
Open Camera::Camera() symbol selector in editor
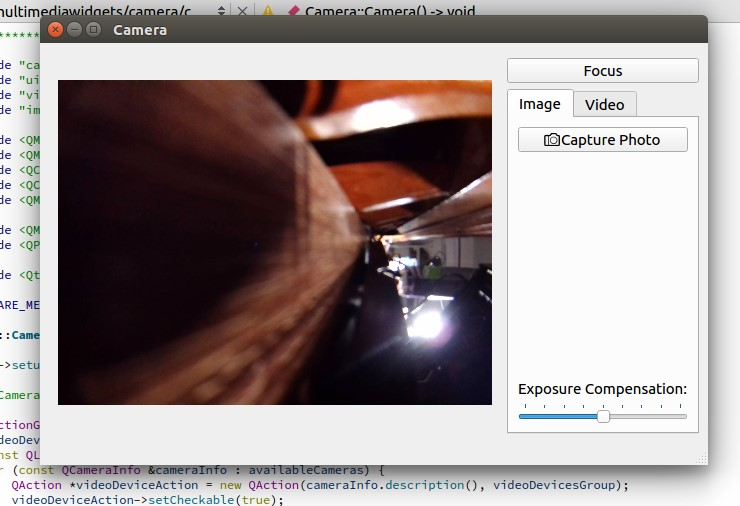click(x=390, y=10)
